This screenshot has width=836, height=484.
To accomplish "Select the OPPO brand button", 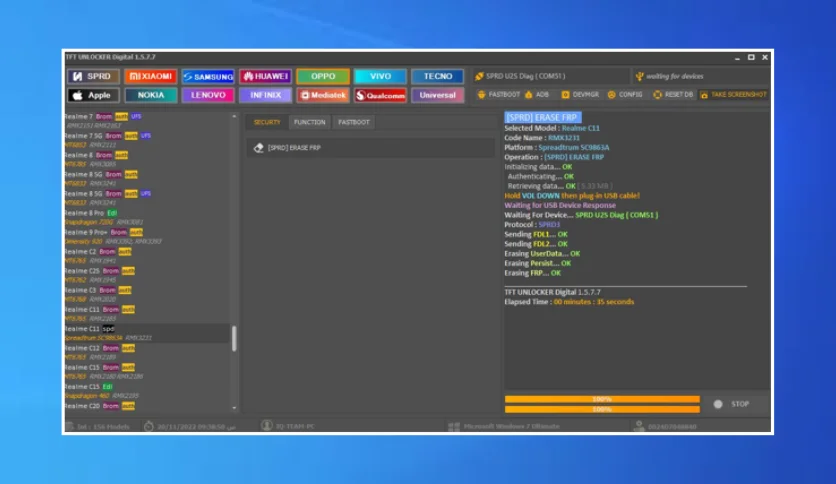I will pyautogui.click(x=323, y=76).
